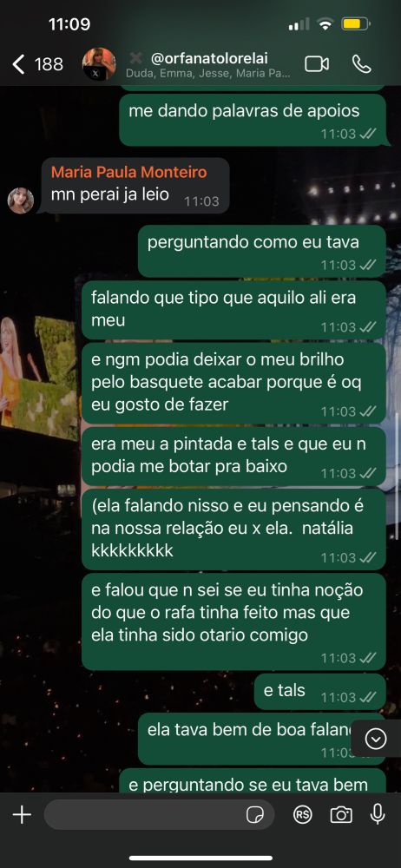Tap the "mn perai ja leio" message
The image size is (401, 868).
coord(135,186)
